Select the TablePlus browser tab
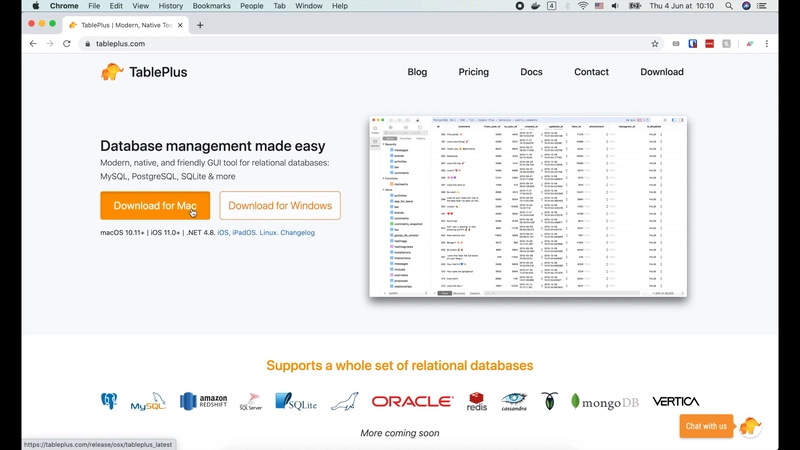 coord(126,25)
